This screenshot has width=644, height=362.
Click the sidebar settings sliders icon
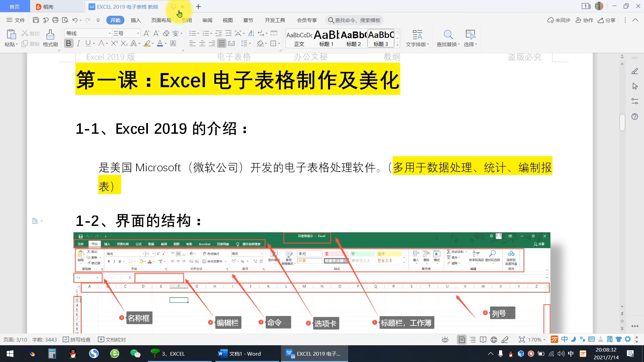pos(635,101)
